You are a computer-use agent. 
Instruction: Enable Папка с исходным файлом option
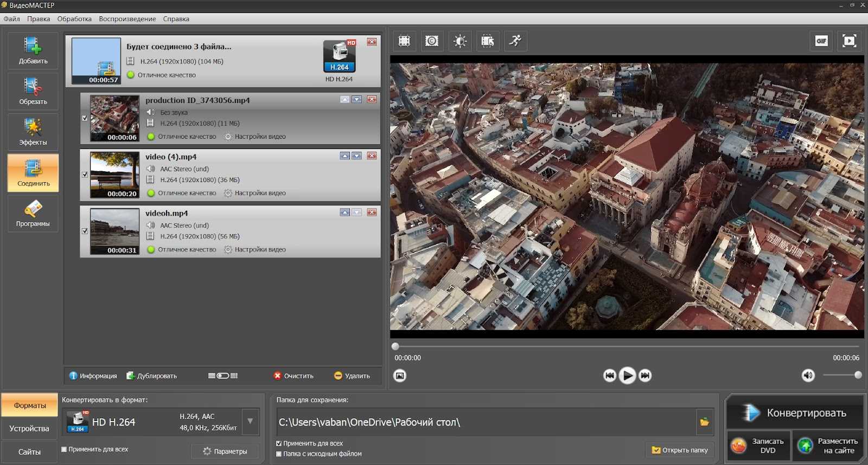coord(279,454)
